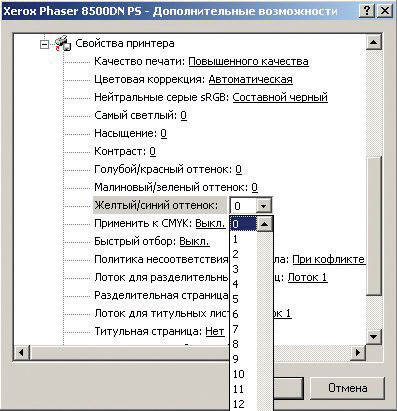
Task: Change Цветовая коррекция value Автоматическая
Action: 251,79
